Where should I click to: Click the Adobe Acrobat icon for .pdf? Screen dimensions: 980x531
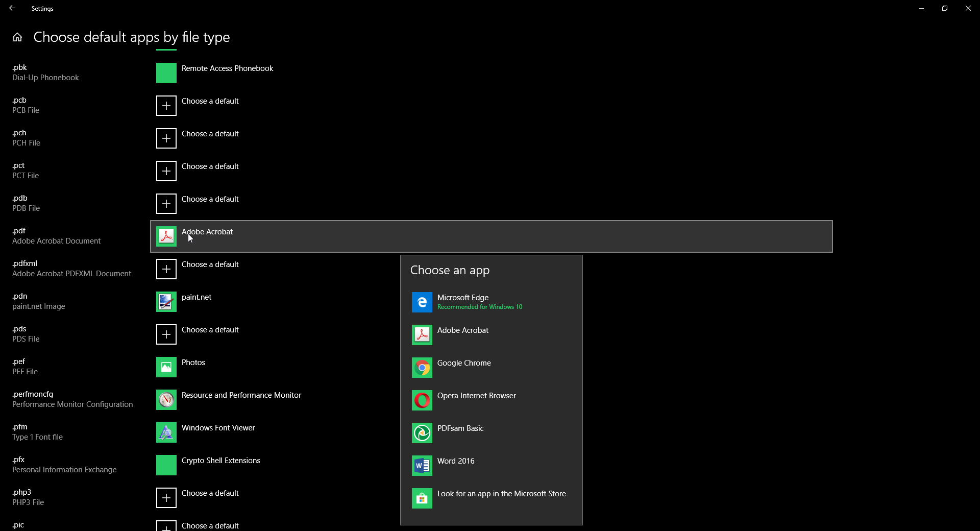point(166,236)
